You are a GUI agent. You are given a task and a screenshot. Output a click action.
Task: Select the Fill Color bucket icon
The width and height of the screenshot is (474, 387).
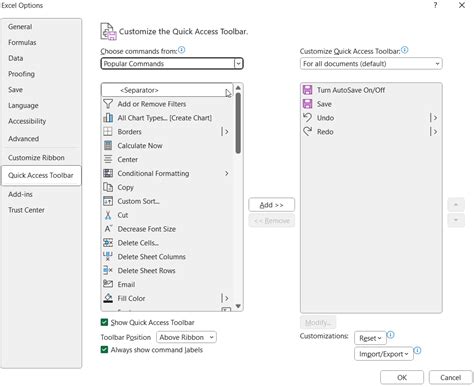[108, 298]
